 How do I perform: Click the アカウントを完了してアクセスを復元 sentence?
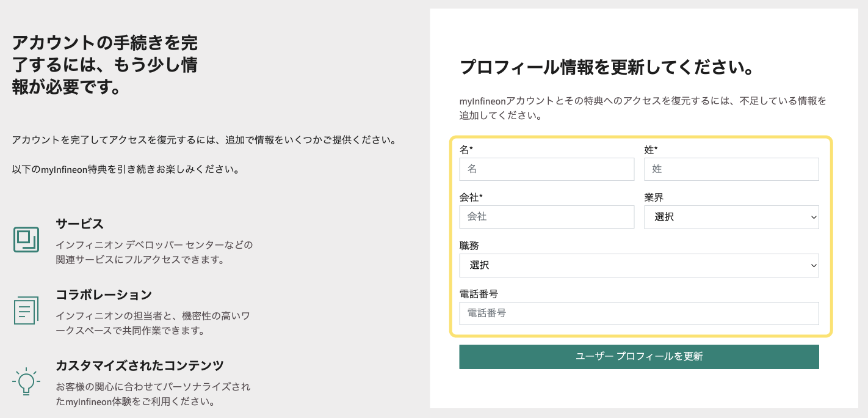[x=204, y=140]
